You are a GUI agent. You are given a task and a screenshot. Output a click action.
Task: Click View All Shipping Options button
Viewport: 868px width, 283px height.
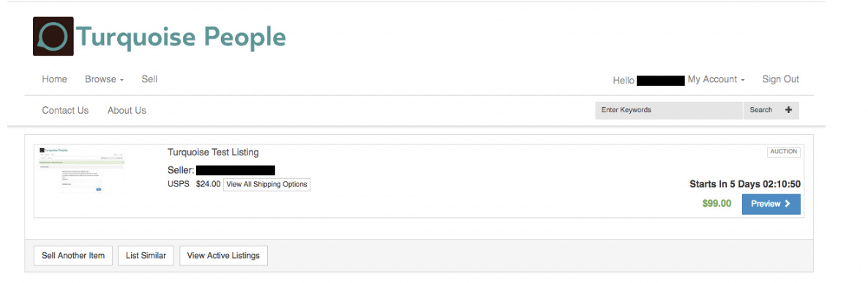click(x=267, y=184)
